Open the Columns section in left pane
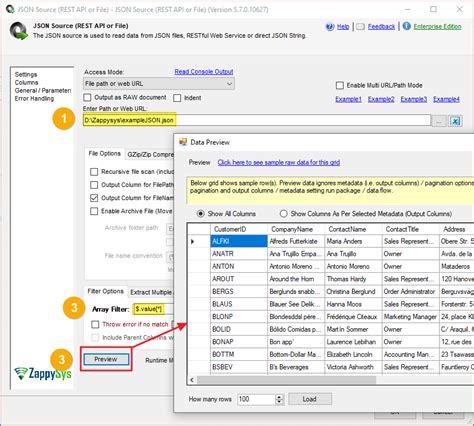Viewport: 474px width, 426px height. [26, 82]
